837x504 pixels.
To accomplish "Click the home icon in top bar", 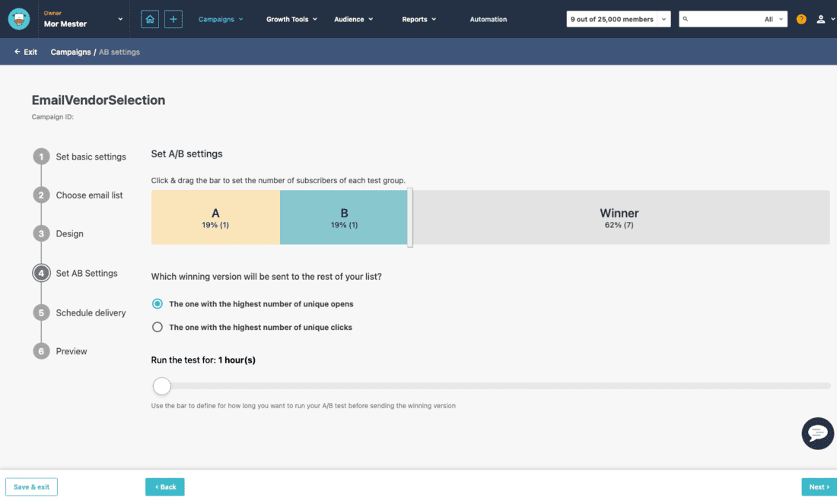I will 151,19.
